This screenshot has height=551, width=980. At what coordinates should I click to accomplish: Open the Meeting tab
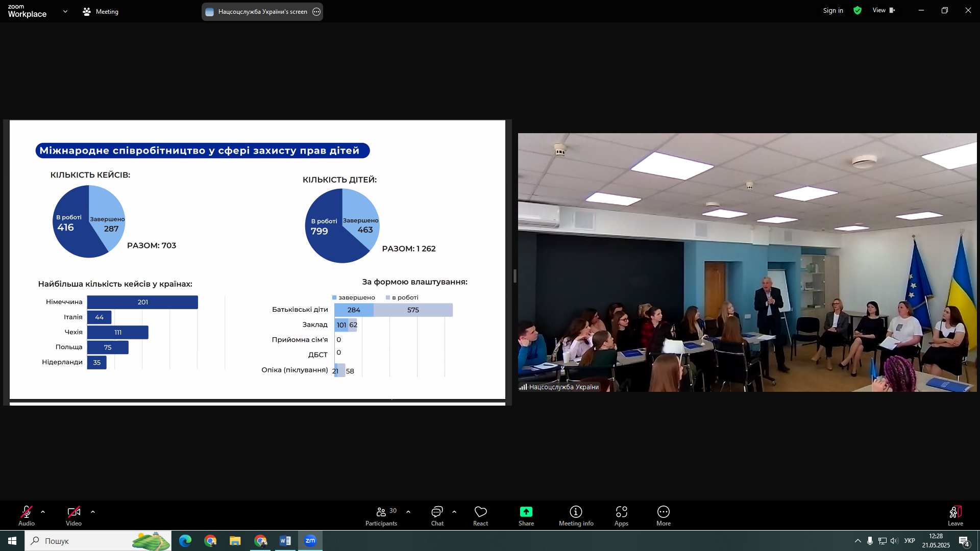[101, 11]
